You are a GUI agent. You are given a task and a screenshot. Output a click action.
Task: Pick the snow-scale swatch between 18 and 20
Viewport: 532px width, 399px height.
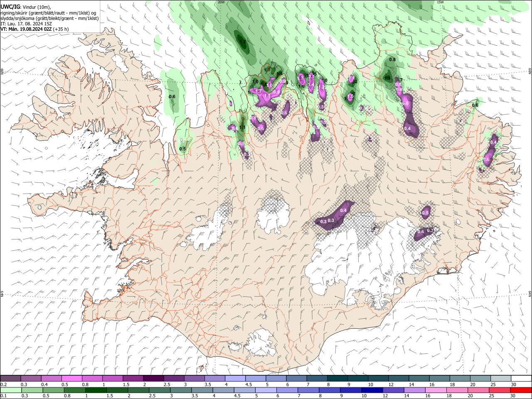point(460,379)
